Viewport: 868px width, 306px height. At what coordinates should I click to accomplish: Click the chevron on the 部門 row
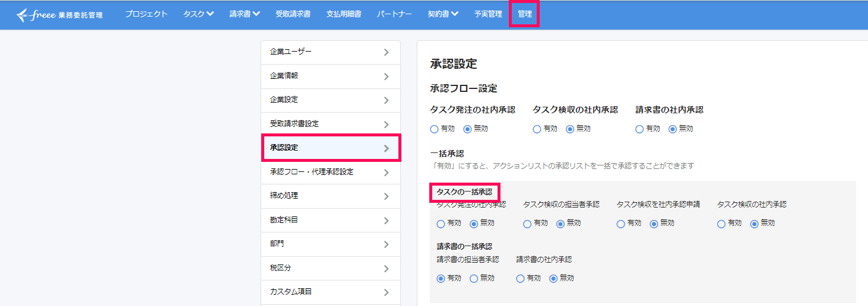tap(387, 244)
